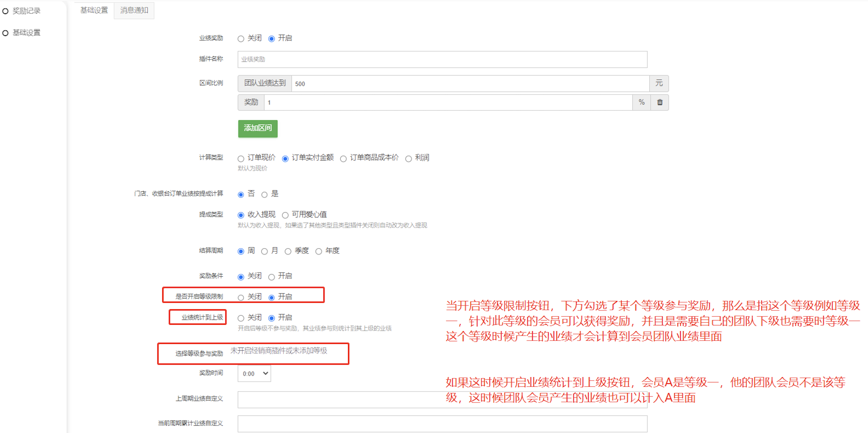Choose 可用爱心值 as commission type
The image size is (868, 433).
(285, 215)
